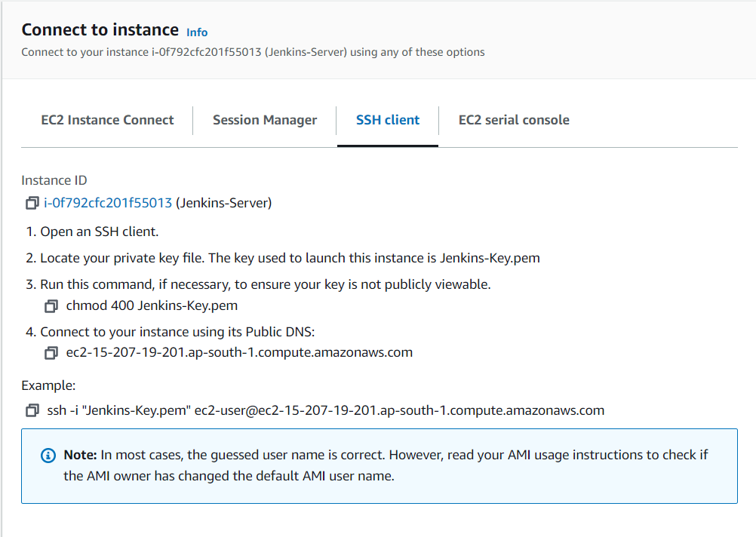
Task: Select the SSH client tab
Action: (388, 120)
